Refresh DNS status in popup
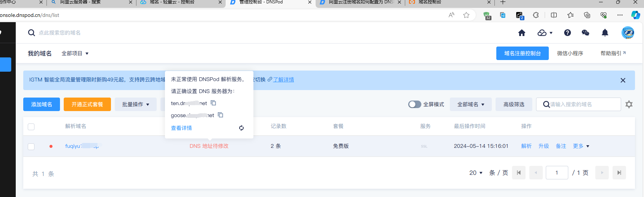The height and width of the screenshot is (197, 644). [241, 128]
